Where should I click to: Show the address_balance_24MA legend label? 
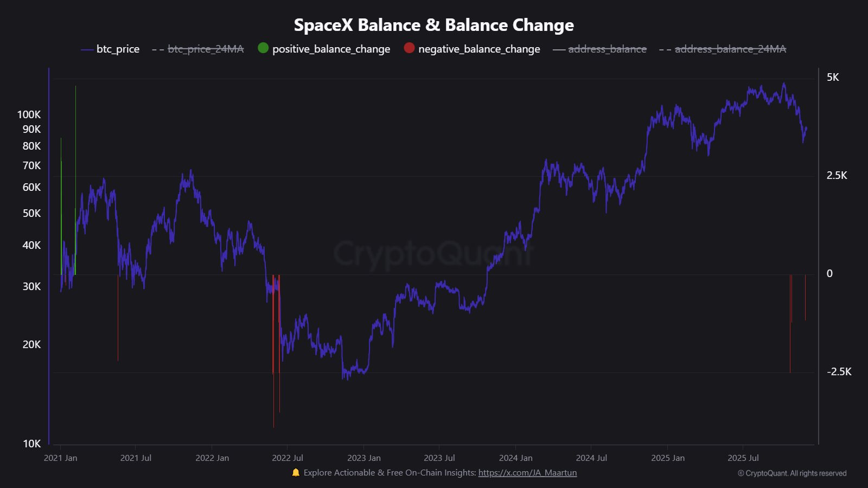[x=730, y=49]
